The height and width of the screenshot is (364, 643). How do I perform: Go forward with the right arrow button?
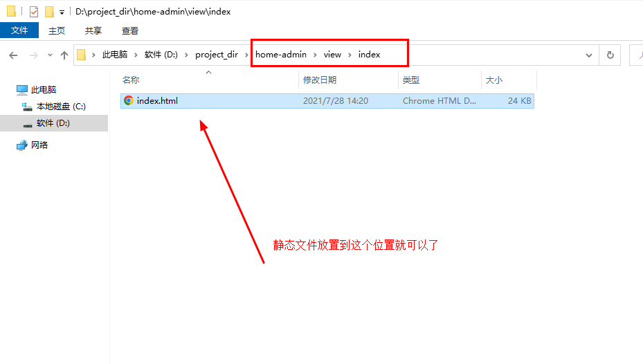coord(34,55)
